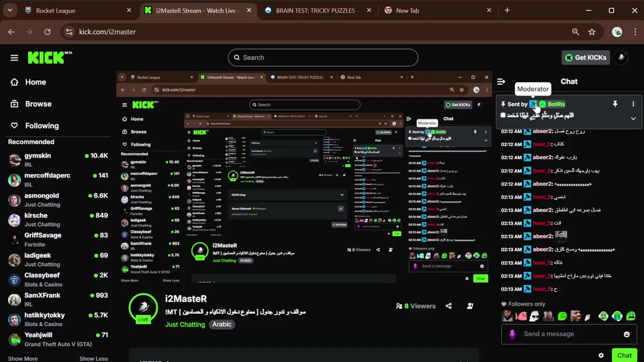
Task: Click the Chat panel heading
Action: [569, 81]
